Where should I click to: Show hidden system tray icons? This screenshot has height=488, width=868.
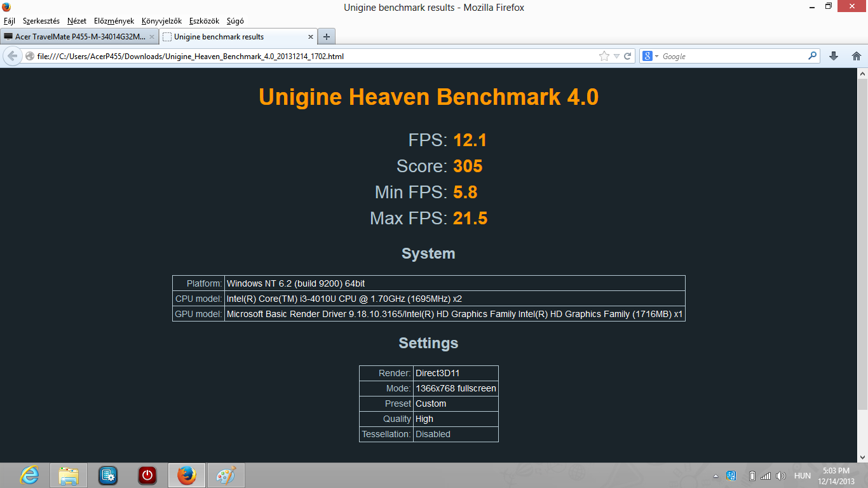tap(715, 476)
